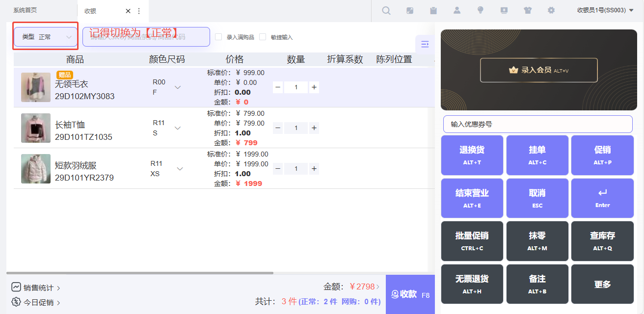Click the search magnifier icon in top bar

[386, 10]
